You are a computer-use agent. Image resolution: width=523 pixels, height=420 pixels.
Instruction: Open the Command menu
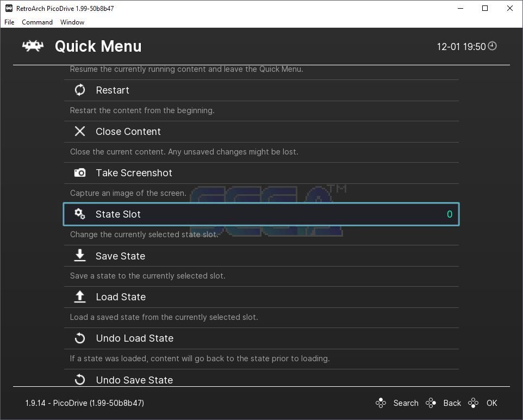(37, 22)
